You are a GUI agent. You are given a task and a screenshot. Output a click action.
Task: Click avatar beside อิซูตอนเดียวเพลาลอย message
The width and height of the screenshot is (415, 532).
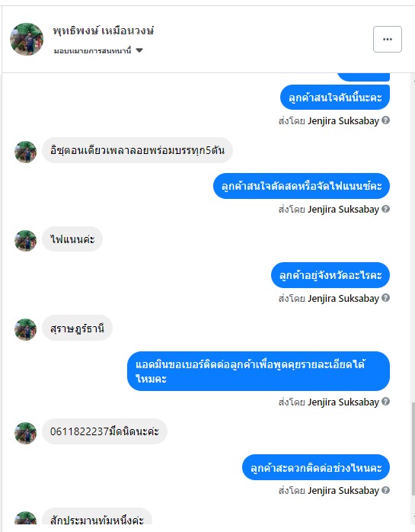click(25, 152)
